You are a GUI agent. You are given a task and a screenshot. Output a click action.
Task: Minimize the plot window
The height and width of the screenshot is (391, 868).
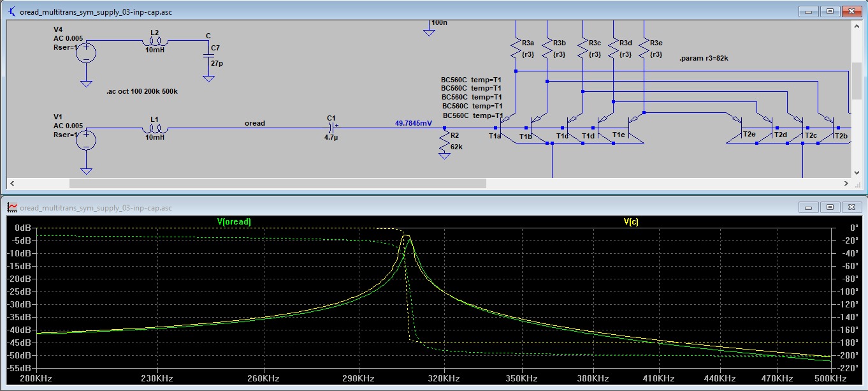coord(810,207)
